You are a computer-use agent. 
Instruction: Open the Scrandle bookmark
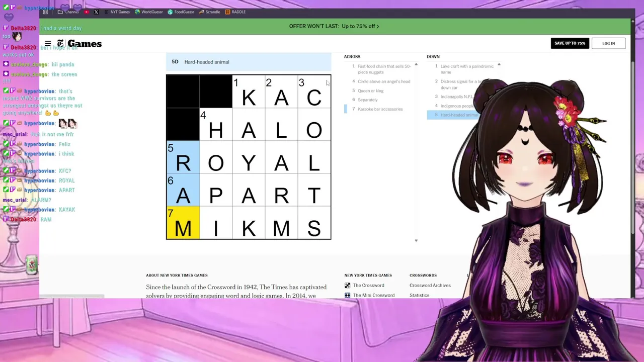(209, 12)
